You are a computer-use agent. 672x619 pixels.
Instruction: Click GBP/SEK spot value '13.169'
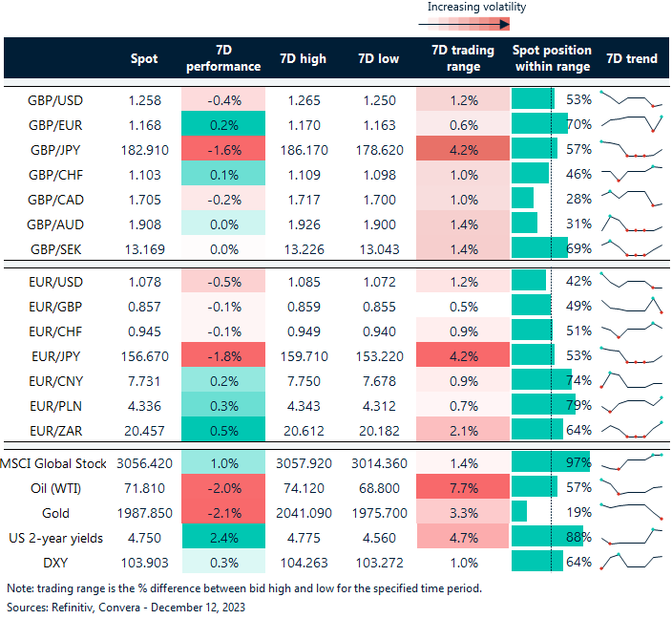144,249
